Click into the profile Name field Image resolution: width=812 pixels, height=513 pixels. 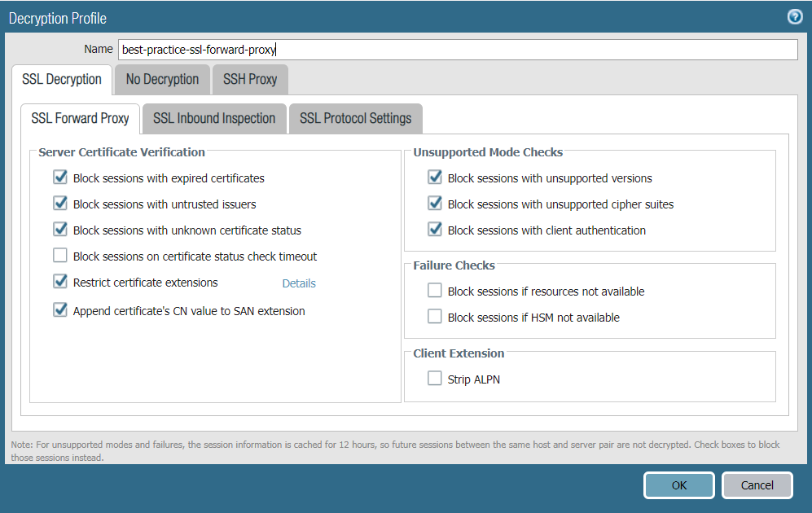pos(457,50)
